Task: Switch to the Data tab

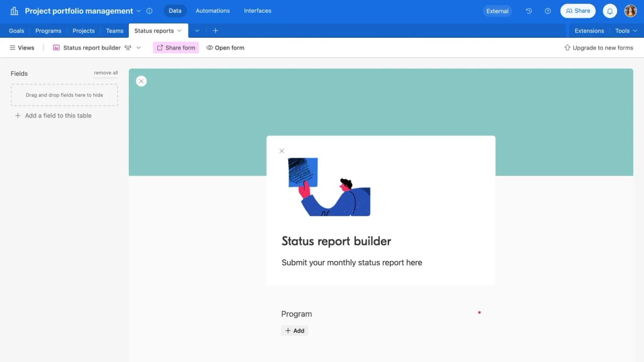Action: pos(175,11)
